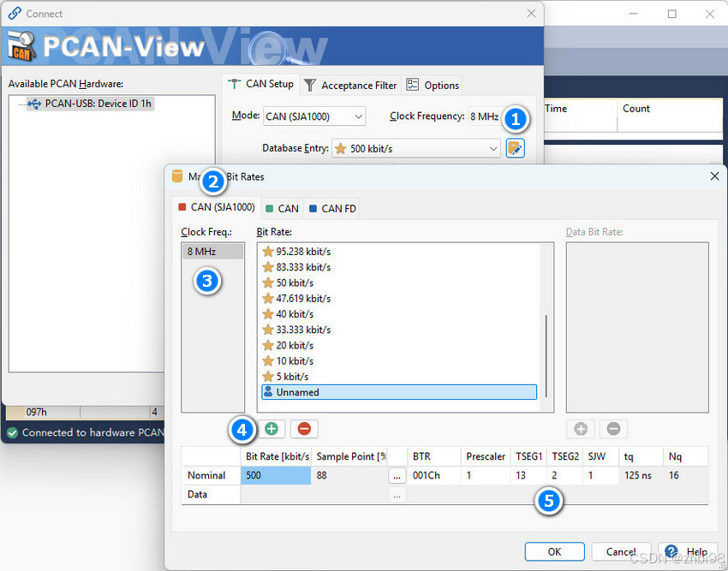Click the disabled add data bit rate button

point(581,429)
